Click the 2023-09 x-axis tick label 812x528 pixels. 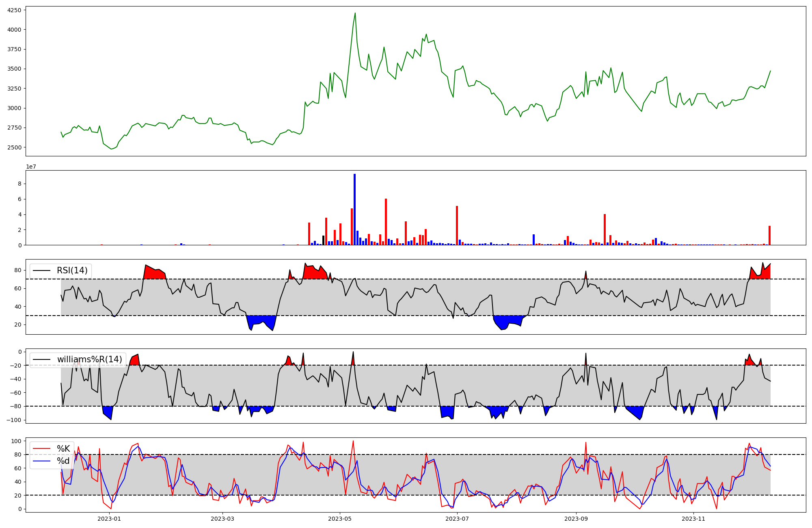(x=576, y=519)
